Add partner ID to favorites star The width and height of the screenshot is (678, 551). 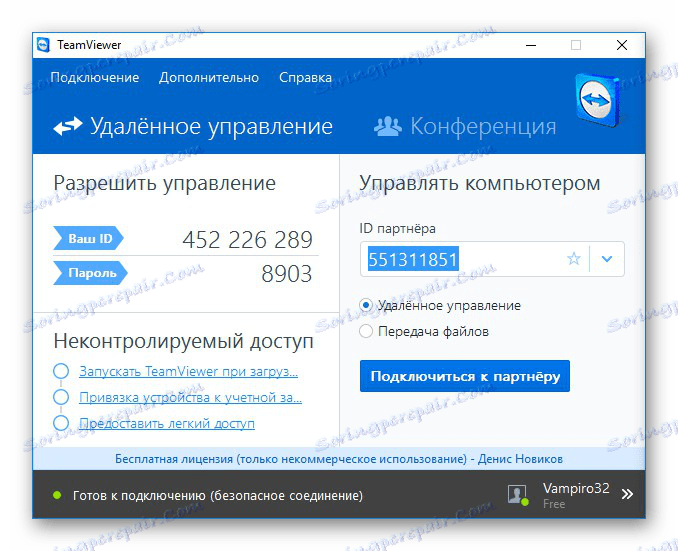pyautogui.click(x=574, y=259)
